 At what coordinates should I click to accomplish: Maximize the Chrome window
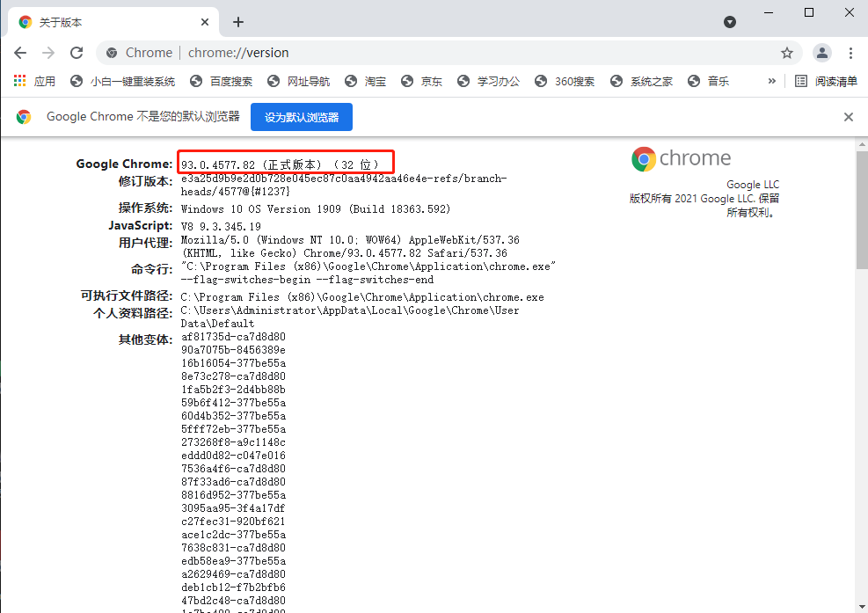809,12
